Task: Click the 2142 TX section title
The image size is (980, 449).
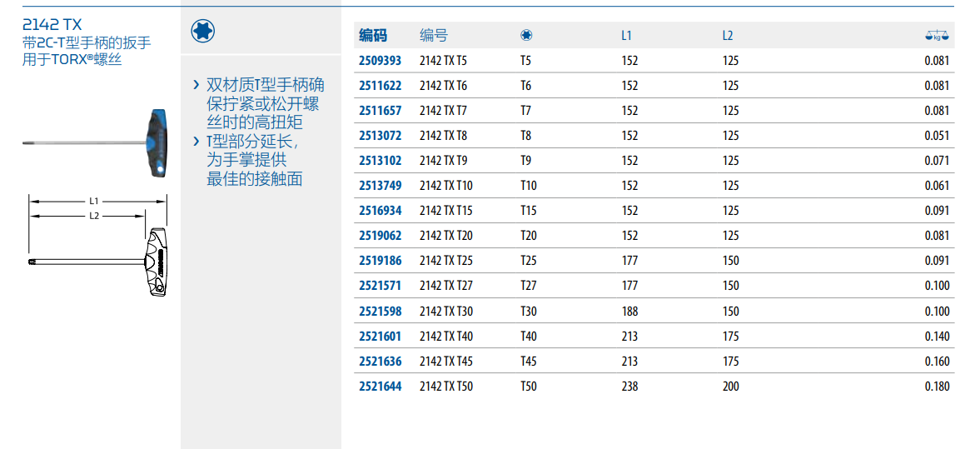Action: point(52,25)
